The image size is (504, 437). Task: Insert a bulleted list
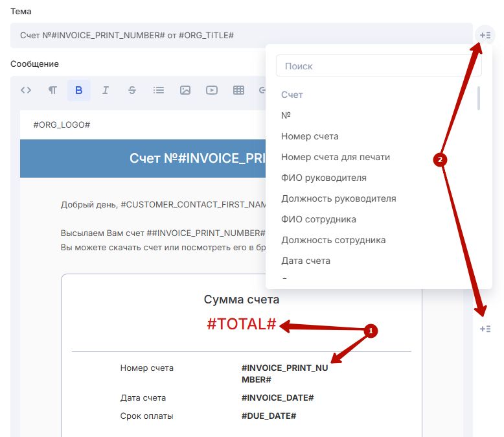point(159,90)
